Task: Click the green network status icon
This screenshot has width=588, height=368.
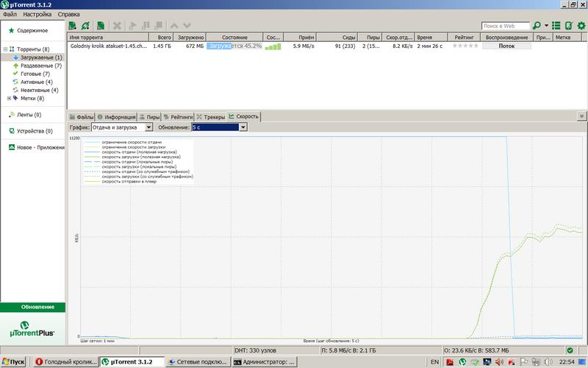Action: [x=570, y=350]
